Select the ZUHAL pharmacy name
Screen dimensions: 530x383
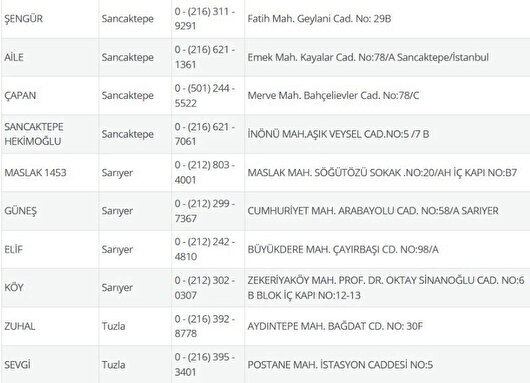(x=20, y=326)
